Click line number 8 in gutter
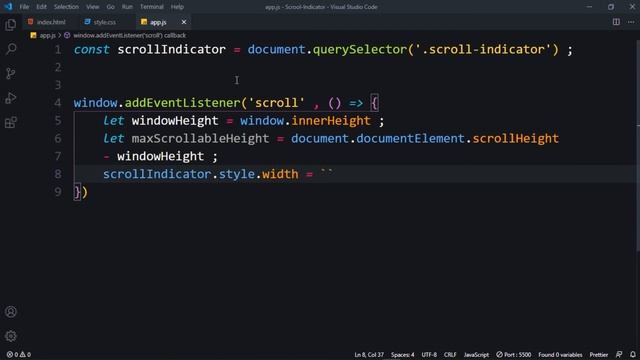 click(x=58, y=174)
